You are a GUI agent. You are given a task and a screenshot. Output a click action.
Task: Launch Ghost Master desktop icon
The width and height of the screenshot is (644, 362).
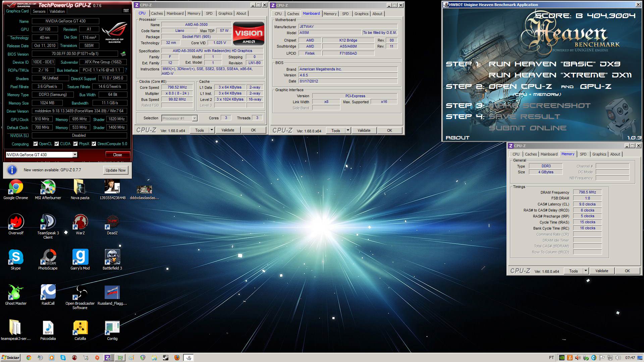click(x=16, y=295)
